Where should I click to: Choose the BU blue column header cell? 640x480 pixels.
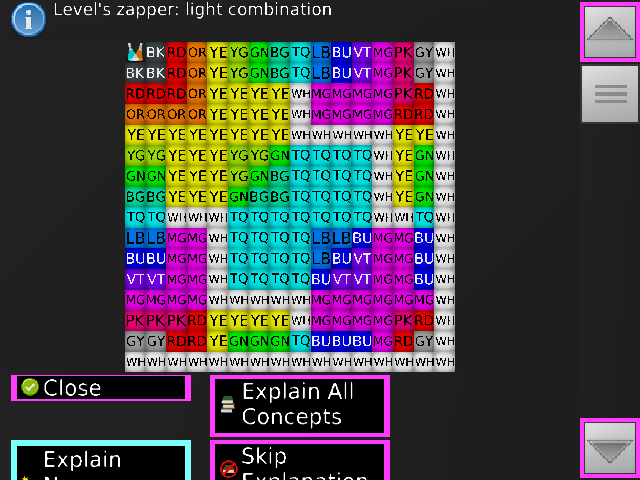(341, 51)
